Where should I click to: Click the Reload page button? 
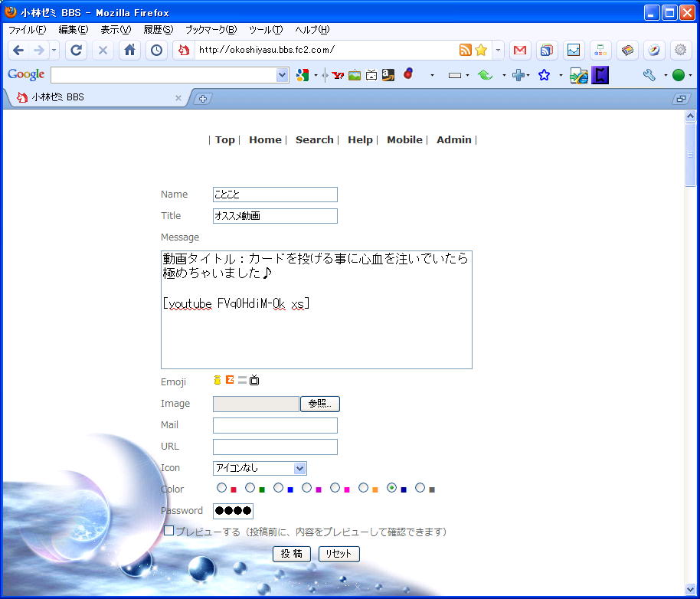[77, 51]
